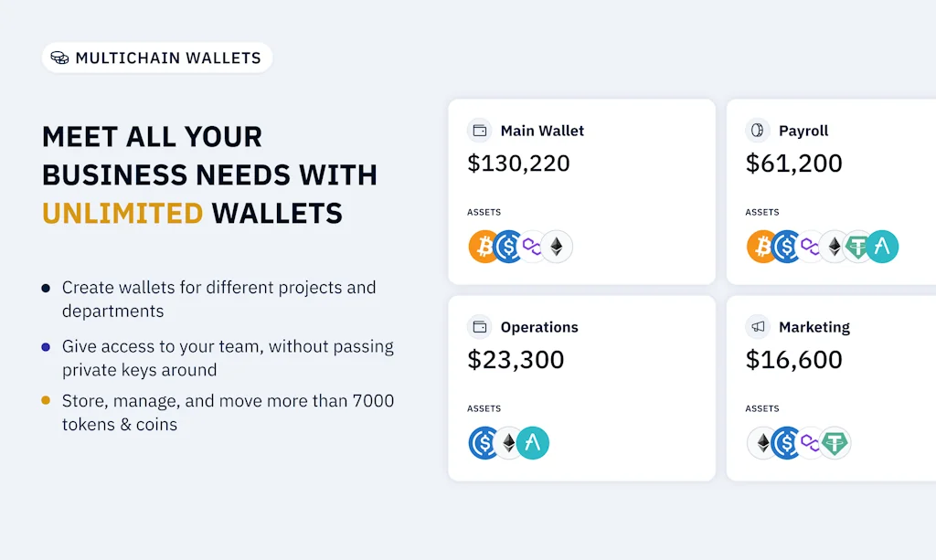Screen dimensions: 936x560
Task: Click the Operations $23,300 balance
Action: (x=516, y=360)
